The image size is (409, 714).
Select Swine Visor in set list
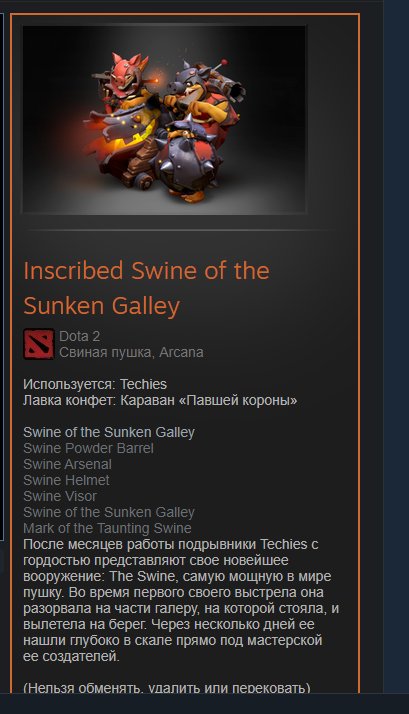pyautogui.click(x=60, y=496)
